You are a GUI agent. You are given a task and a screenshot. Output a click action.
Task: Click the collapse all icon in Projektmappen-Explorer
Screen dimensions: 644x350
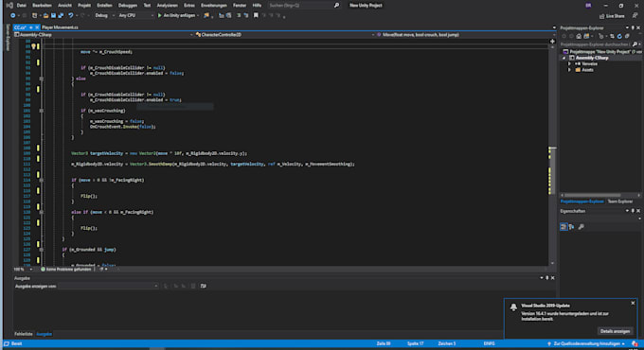[x=627, y=36]
